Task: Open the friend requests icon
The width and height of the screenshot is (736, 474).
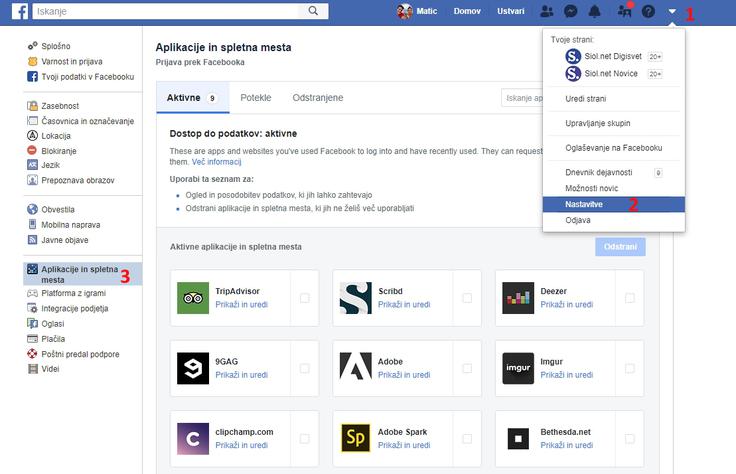Action: tap(546, 11)
